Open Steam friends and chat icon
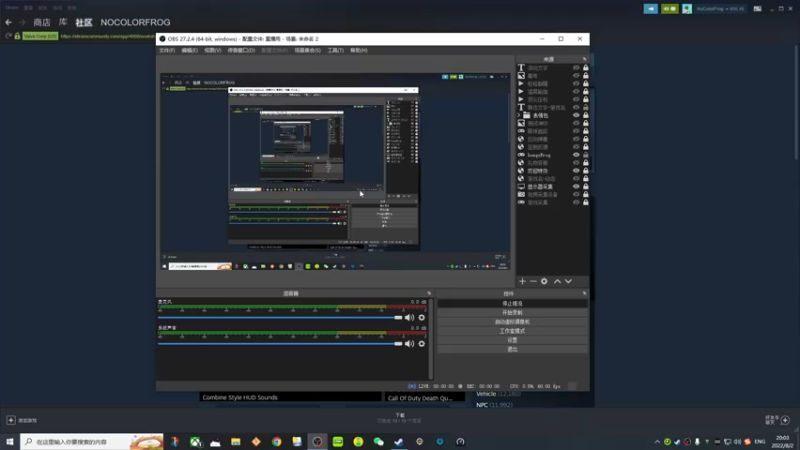Viewport: 800px width, 450px height. 785,420
